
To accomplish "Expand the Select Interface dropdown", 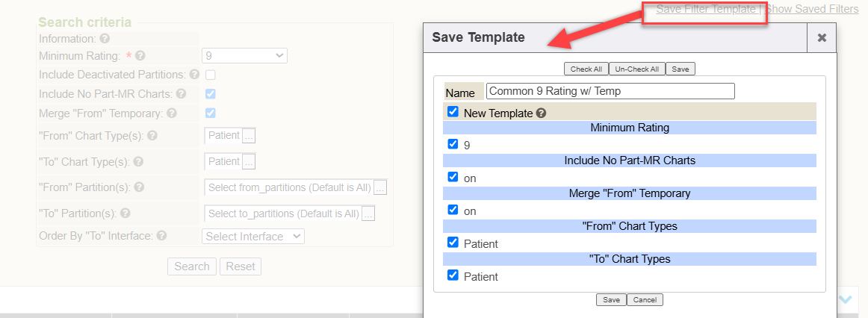I will (x=253, y=236).
